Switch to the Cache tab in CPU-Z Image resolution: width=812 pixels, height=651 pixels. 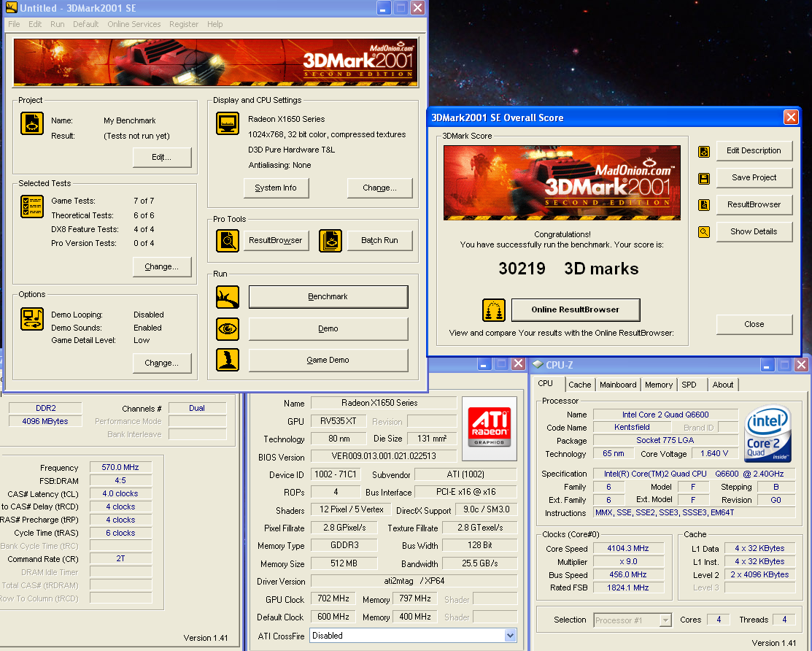coord(579,385)
